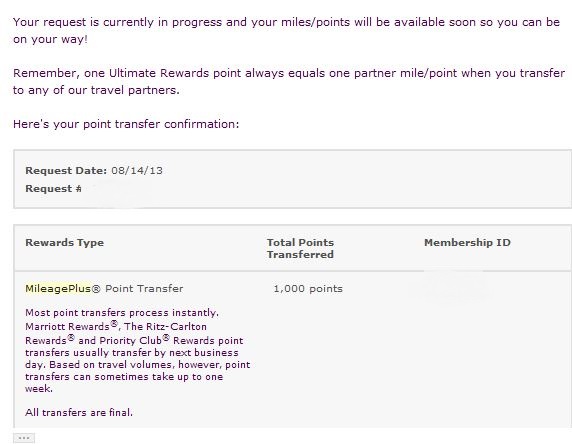The height and width of the screenshot is (444, 572).
Task: Click the 1,000 points value
Action: coord(308,289)
